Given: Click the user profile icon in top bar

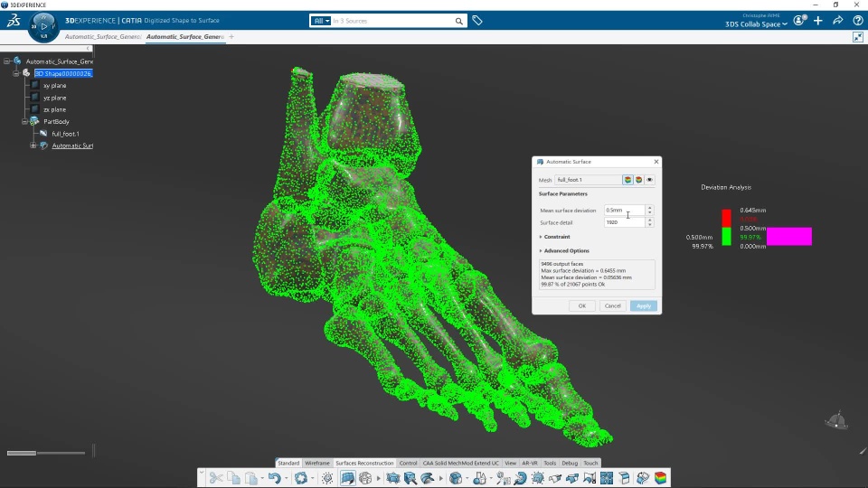Looking at the screenshot, I should point(799,21).
